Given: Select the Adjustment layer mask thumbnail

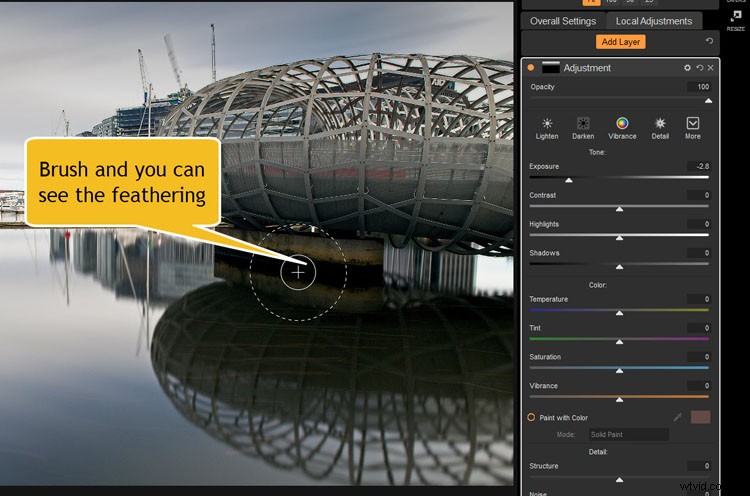Looking at the screenshot, I should 551,68.
